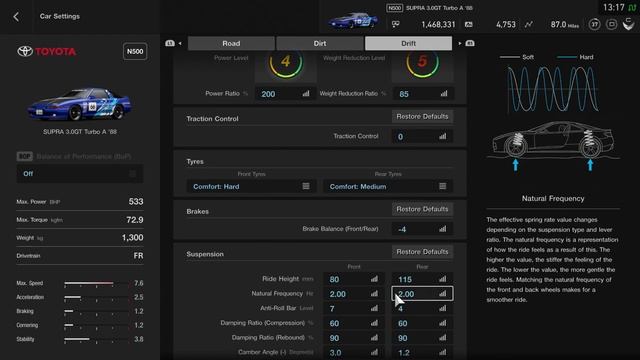Click the bars icon in rear Rebound damping
The height and width of the screenshot is (360, 640).
[443, 338]
